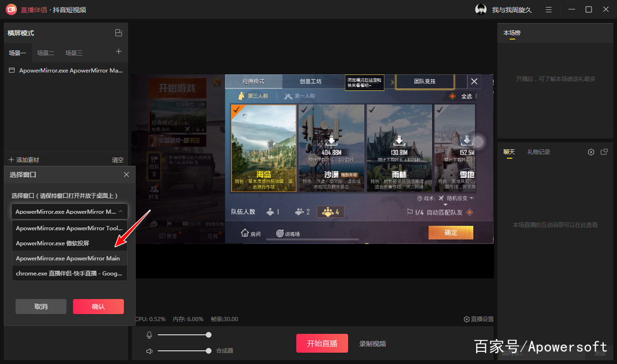Click the speaker volume icon
The width and height of the screenshot is (617, 364).
tap(149, 351)
